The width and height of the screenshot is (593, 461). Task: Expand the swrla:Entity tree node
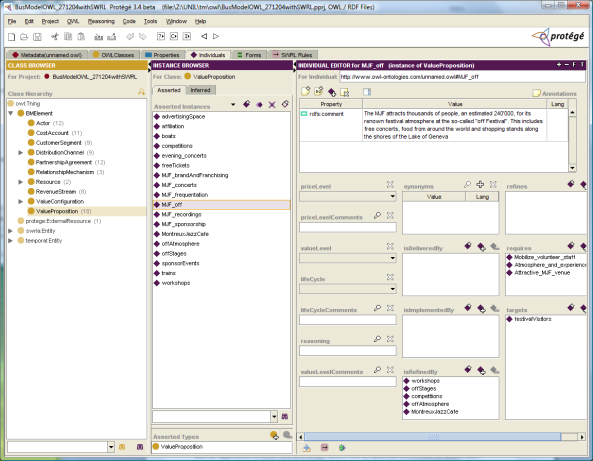11,231
